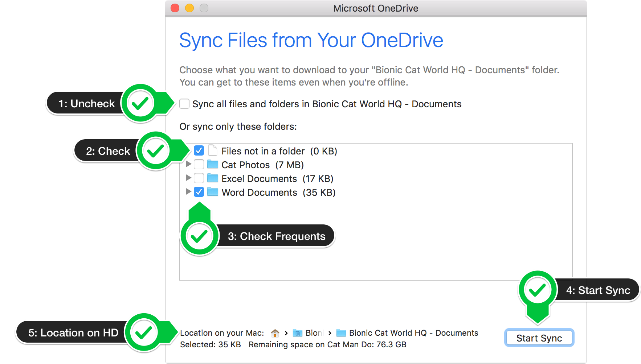This screenshot has height=364, width=641.
Task: Check the Cat Photos folder checkbox
Action: (x=199, y=165)
